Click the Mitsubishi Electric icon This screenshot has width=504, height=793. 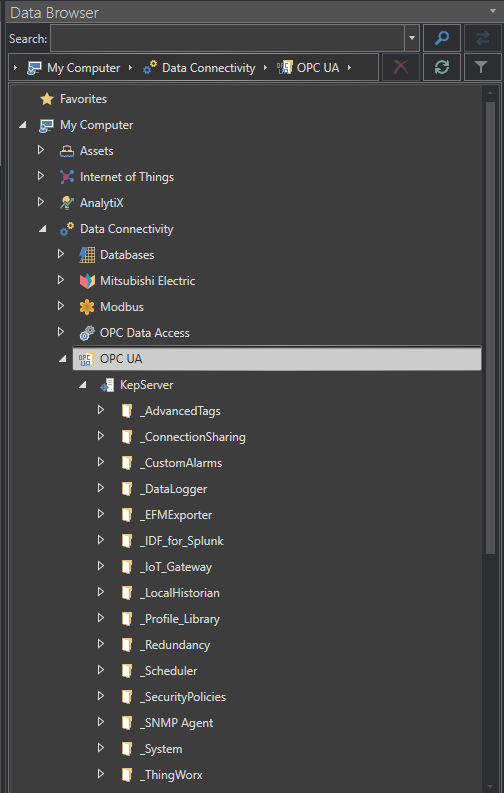87,281
